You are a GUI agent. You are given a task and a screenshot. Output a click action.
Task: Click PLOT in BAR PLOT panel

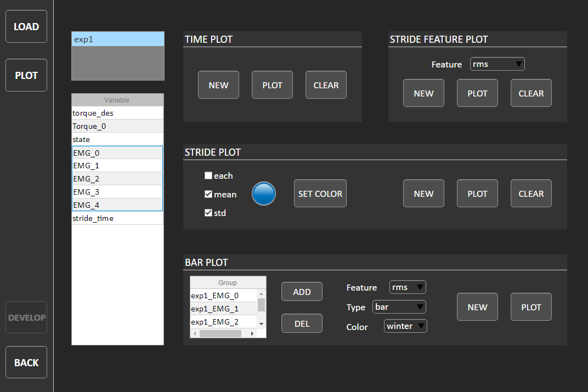(x=531, y=307)
